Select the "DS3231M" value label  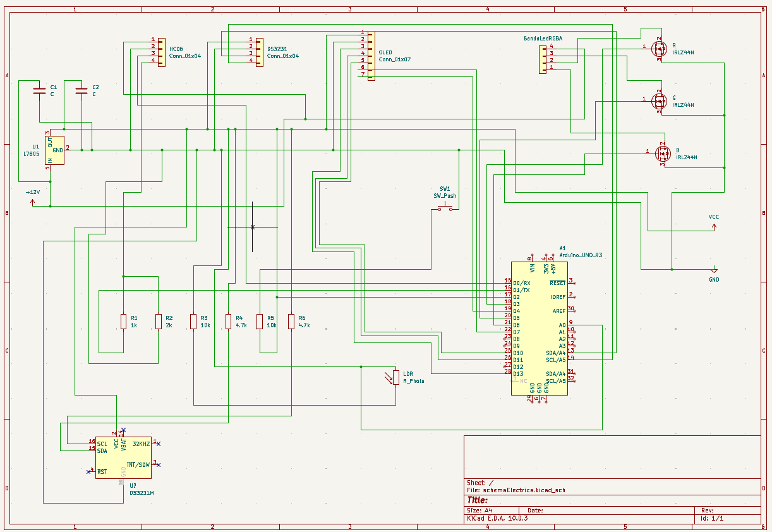pos(142,493)
